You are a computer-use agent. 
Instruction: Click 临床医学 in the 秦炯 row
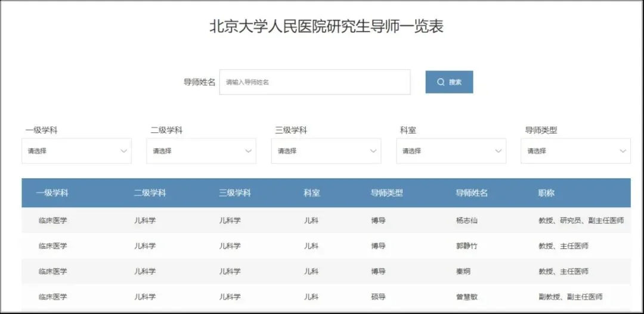click(52, 271)
